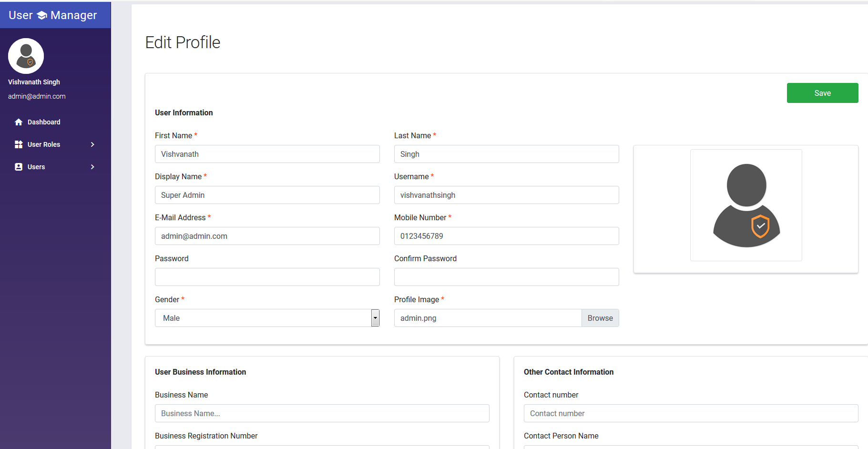Click the Confirm Password field

506,277
